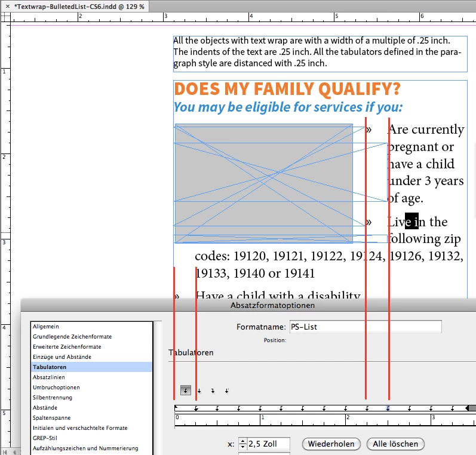The height and width of the screenshot is (455, 476).
Task: Open the Allgemein category
Action: 91,327
